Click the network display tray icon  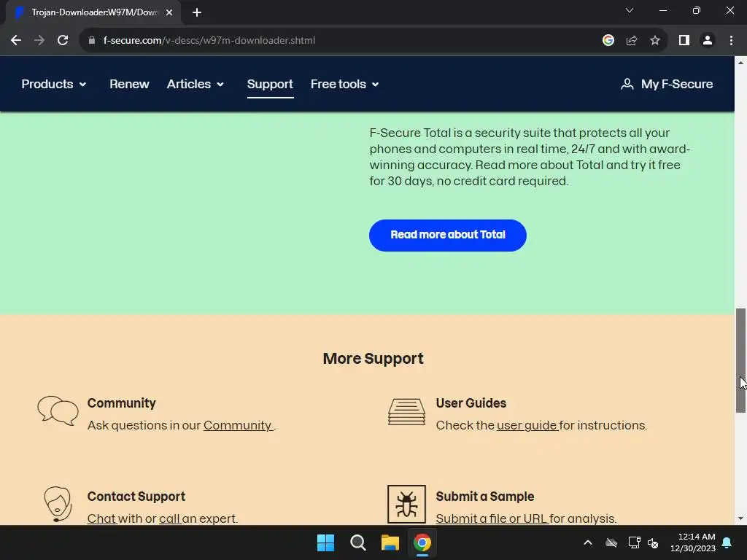[634, 542]
